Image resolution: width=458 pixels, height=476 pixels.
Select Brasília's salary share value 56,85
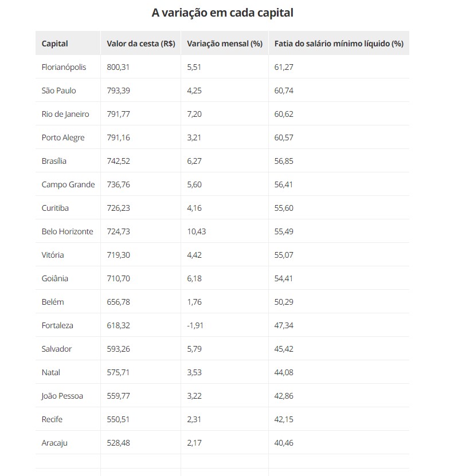[x=284, y=161]
